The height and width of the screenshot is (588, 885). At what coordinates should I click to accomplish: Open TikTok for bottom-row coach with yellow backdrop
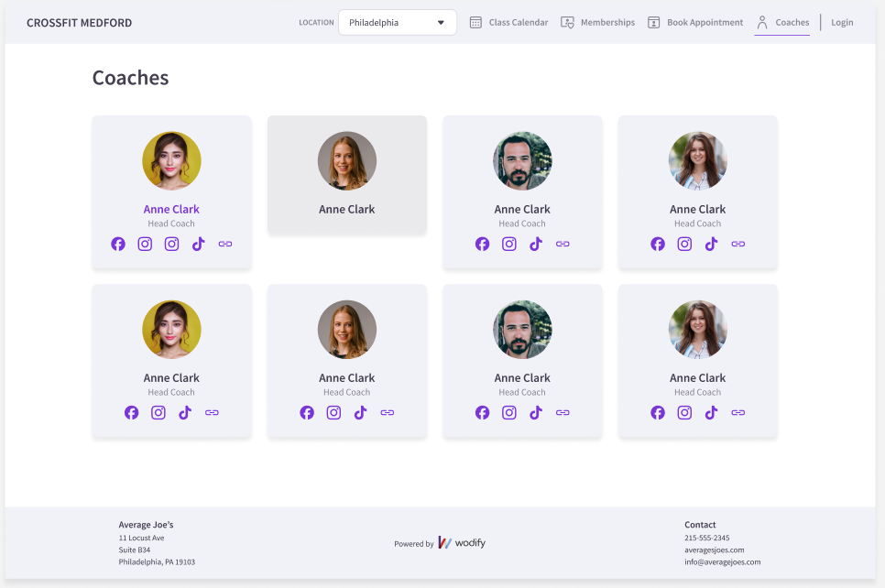[185, 412]
